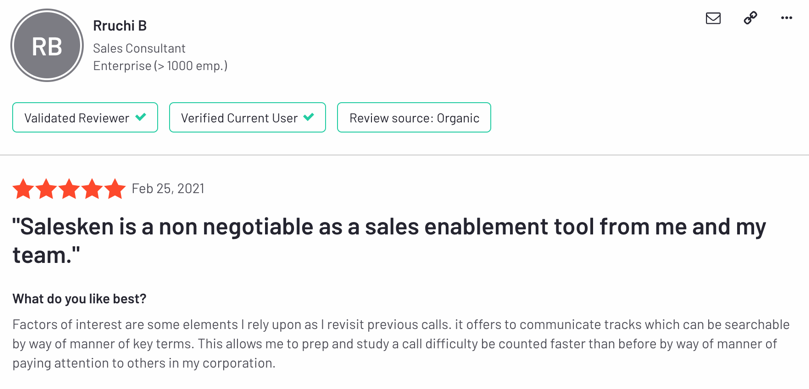Click the Sales Consultant job title
809x389 pixels.
tap(139, 48)
